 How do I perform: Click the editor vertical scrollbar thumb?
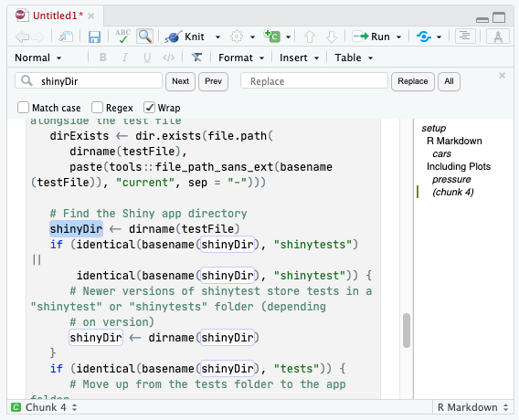pyautogui.click(x=407, y=331)
